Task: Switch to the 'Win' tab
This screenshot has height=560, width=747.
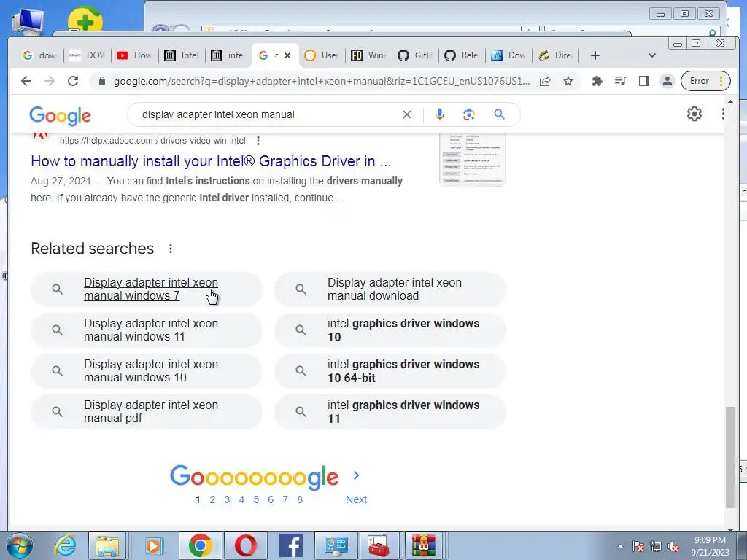Action: [368, 55]
